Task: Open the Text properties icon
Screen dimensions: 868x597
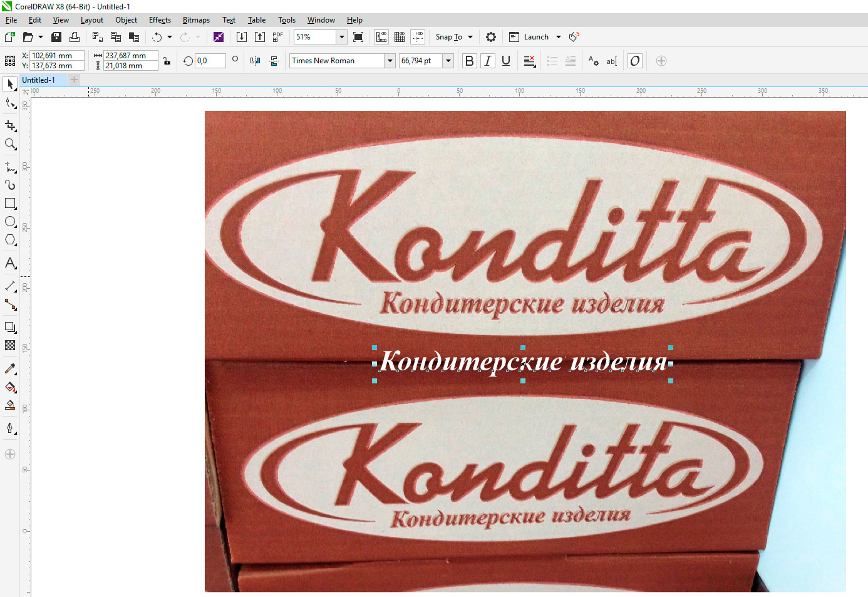Action: coord(593,61)
